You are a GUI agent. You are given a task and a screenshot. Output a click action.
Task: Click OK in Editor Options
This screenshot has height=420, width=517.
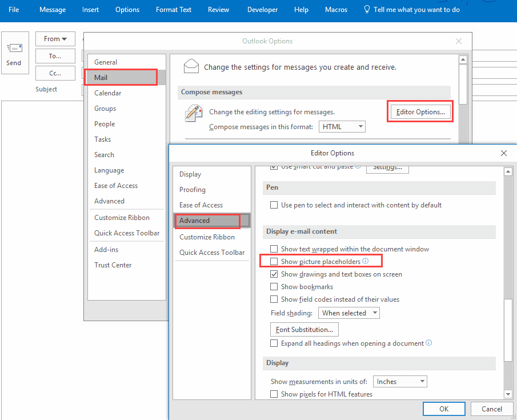click(x=444, y=409)
